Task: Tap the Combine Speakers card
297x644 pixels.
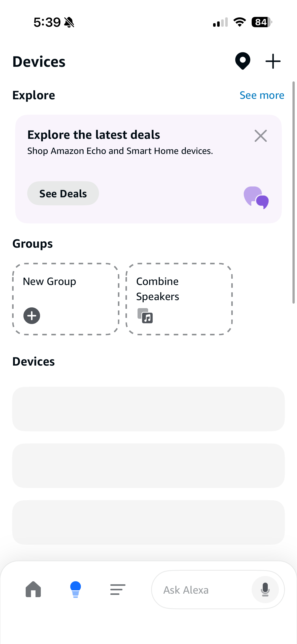Action: [x=179, y=299]
